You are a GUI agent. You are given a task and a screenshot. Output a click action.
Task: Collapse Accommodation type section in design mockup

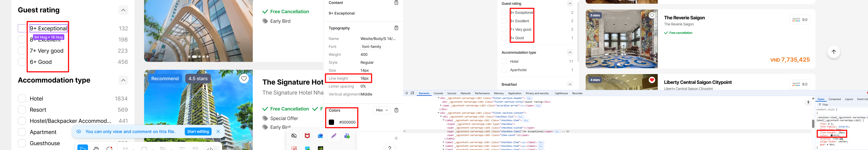[x=123, y=80]
